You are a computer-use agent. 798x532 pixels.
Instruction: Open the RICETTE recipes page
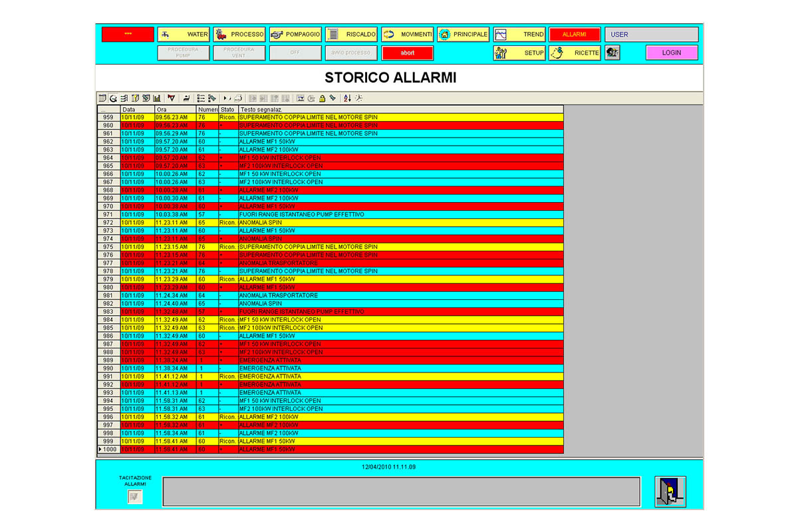tap(575, 53)
